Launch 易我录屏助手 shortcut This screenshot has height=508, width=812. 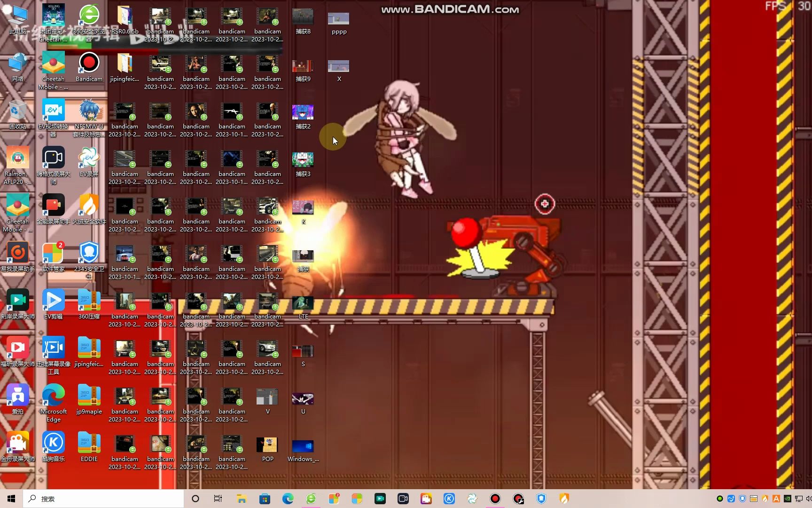(18, 257)
